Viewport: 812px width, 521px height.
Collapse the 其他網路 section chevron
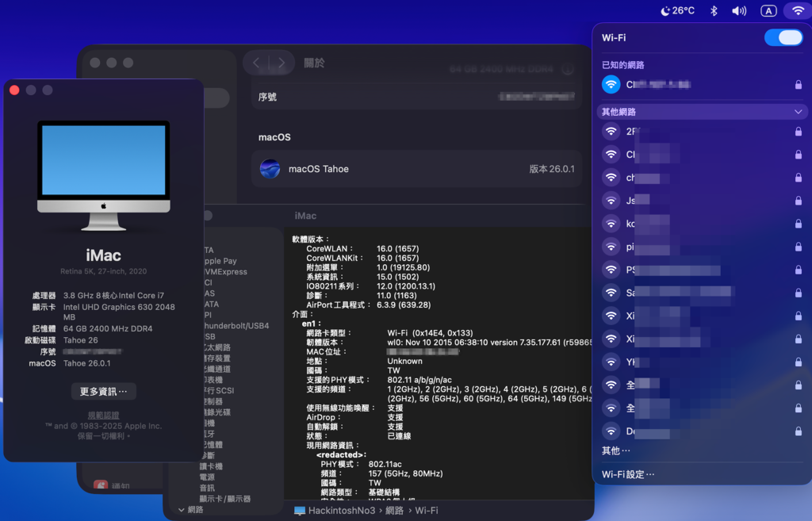(798, 112)
